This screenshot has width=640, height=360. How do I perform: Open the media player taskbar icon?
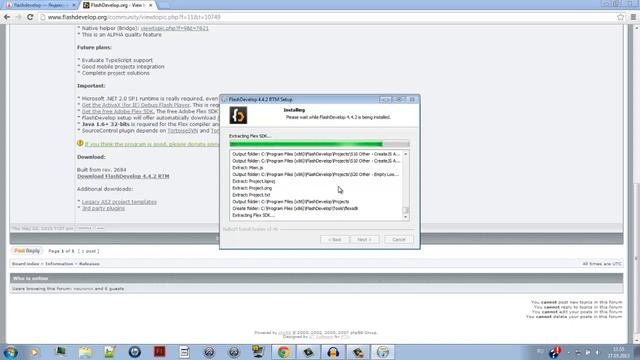(35, 352)
